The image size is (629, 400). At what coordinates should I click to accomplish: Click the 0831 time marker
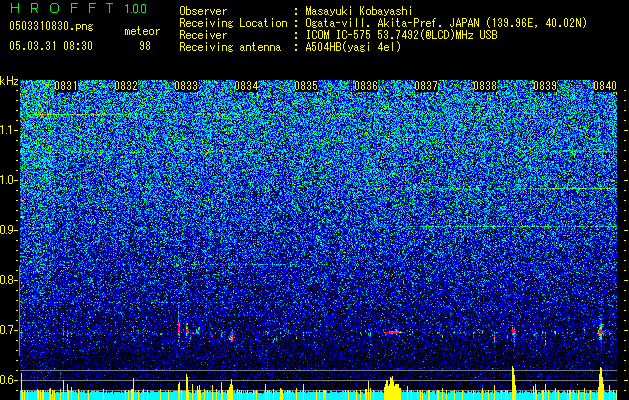coord(66,86)
